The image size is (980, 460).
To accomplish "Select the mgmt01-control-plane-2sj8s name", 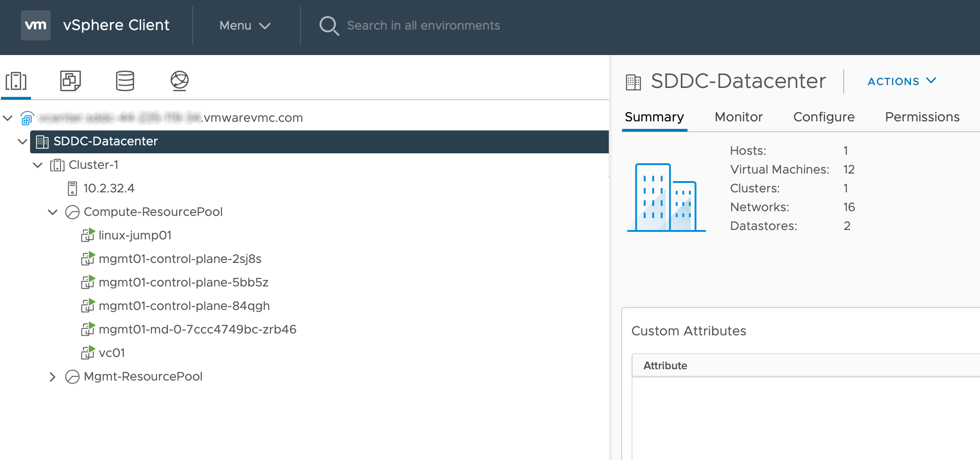I will (x=180, y=259).
